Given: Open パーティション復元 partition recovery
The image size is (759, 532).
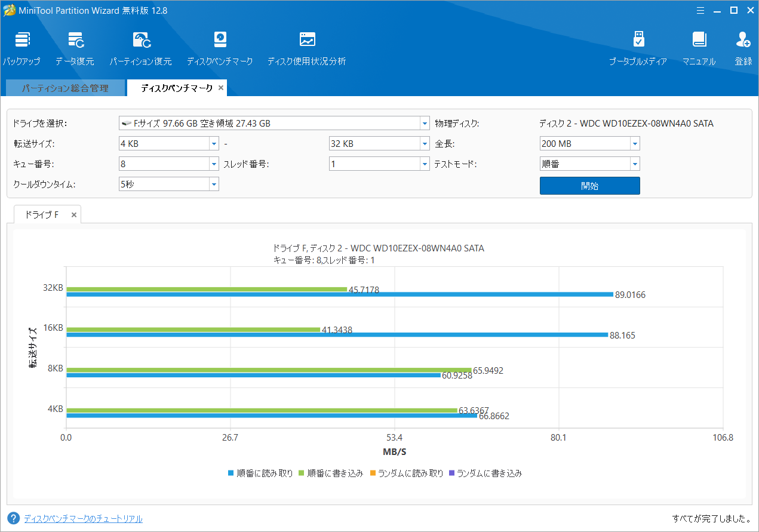Looking at the screenshot, I should (141, 41).
